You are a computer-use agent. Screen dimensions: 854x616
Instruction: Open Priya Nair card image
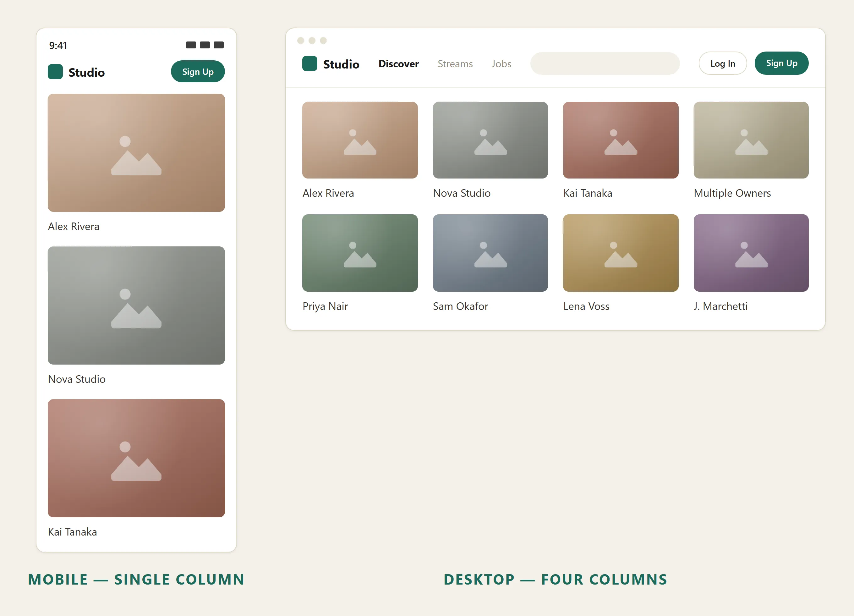[x=360, y=253]
